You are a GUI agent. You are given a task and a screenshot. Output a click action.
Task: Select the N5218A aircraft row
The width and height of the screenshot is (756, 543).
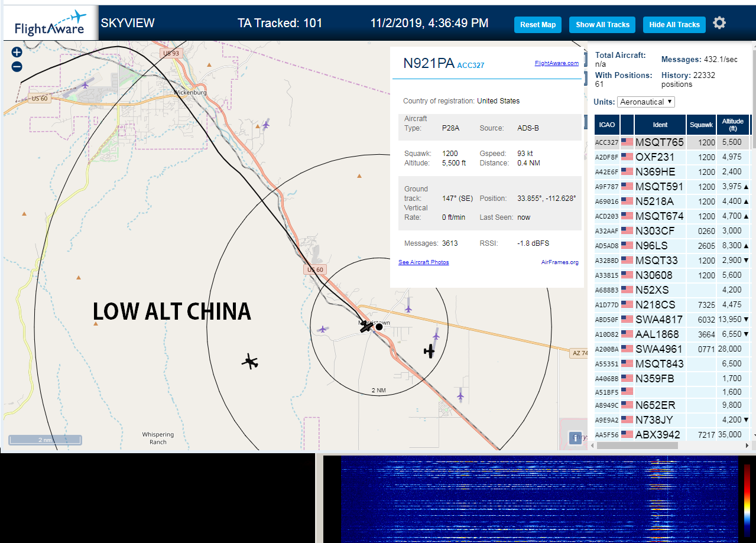point(672,201)
